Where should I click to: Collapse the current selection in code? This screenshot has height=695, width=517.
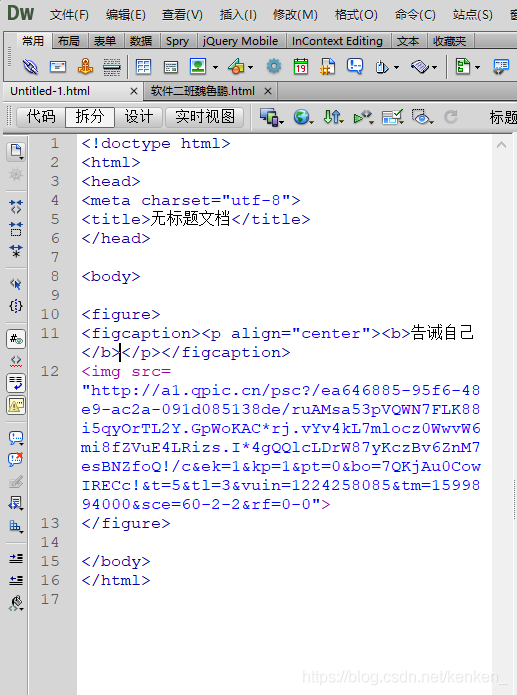[x=16, y=229]
